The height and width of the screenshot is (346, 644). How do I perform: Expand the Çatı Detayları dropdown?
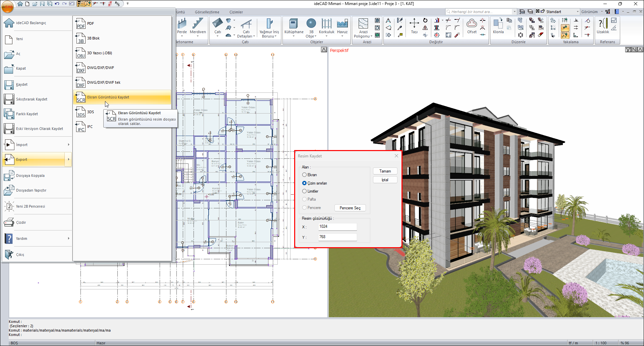tap(254, 36)
